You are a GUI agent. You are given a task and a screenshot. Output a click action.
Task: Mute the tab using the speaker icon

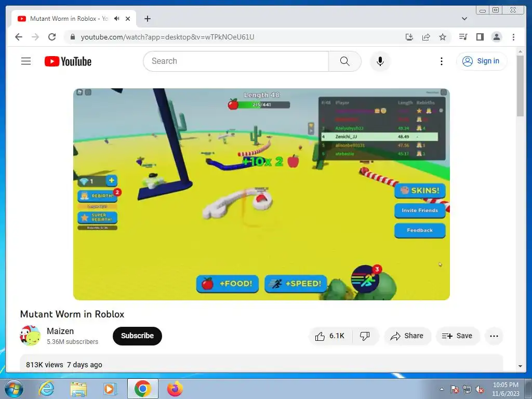(x=117, y=19)
